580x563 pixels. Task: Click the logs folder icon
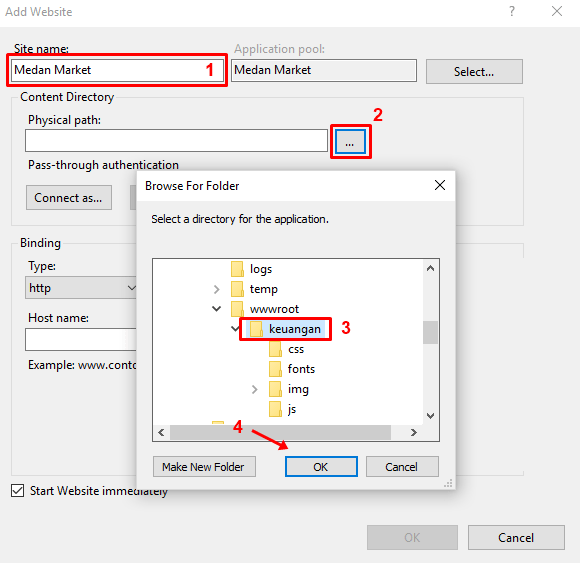237,269
